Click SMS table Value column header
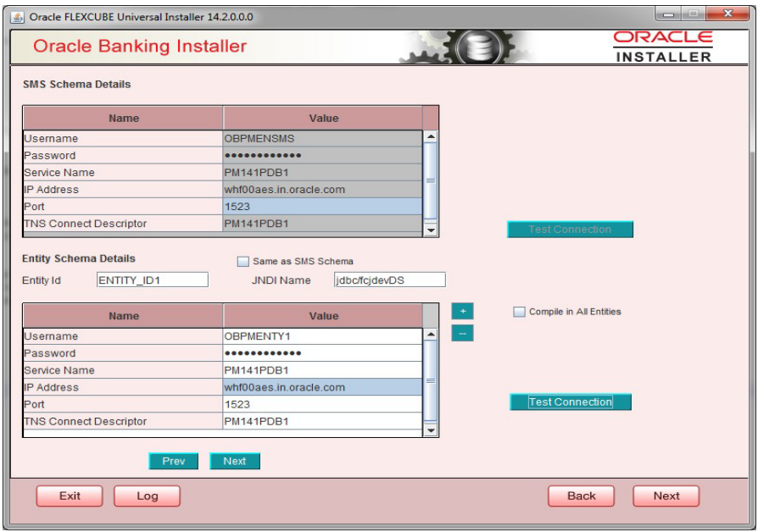Image resolution: width=758 pixels, height=532 pixels. pyautogui.click(x=323, y=119)
